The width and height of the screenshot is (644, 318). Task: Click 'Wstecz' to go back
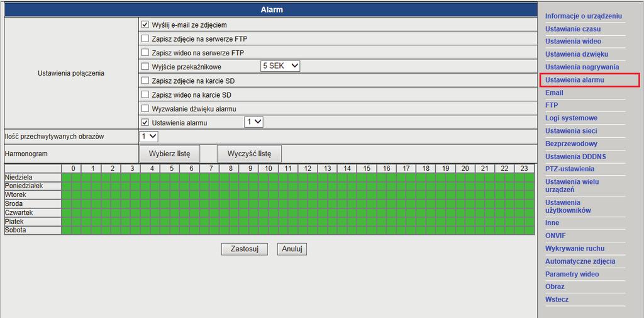point(557,300)
